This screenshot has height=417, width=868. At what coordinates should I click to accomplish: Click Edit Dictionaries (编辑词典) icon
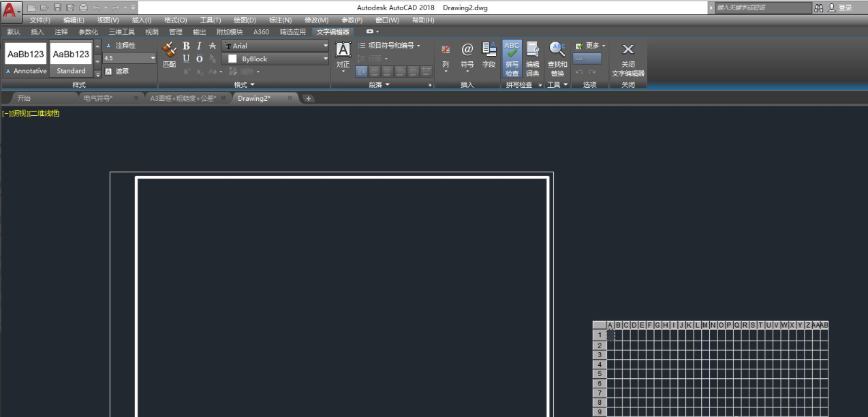tap(533, 58)
